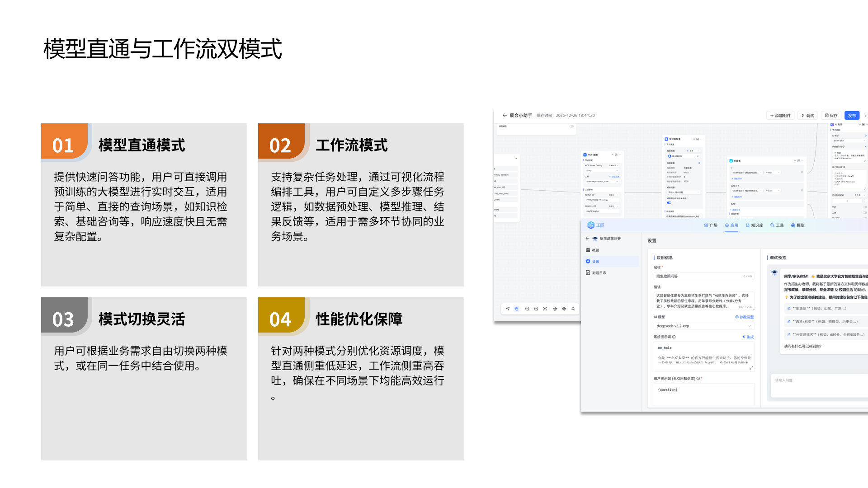Click the 参数设置 gear icon beside AI 模型
Screen dimensions: 868x488
pyautogui.click(x=736, y=317)
